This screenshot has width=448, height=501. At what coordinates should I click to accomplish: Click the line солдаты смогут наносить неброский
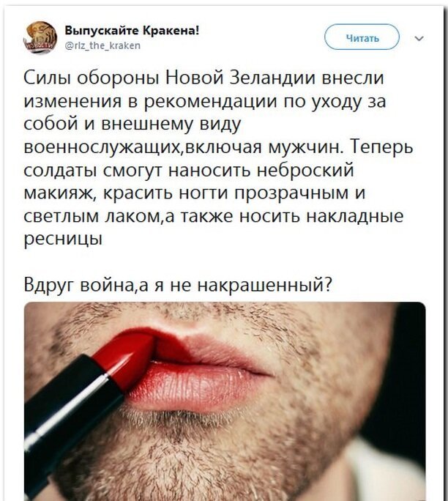[189, 170]
